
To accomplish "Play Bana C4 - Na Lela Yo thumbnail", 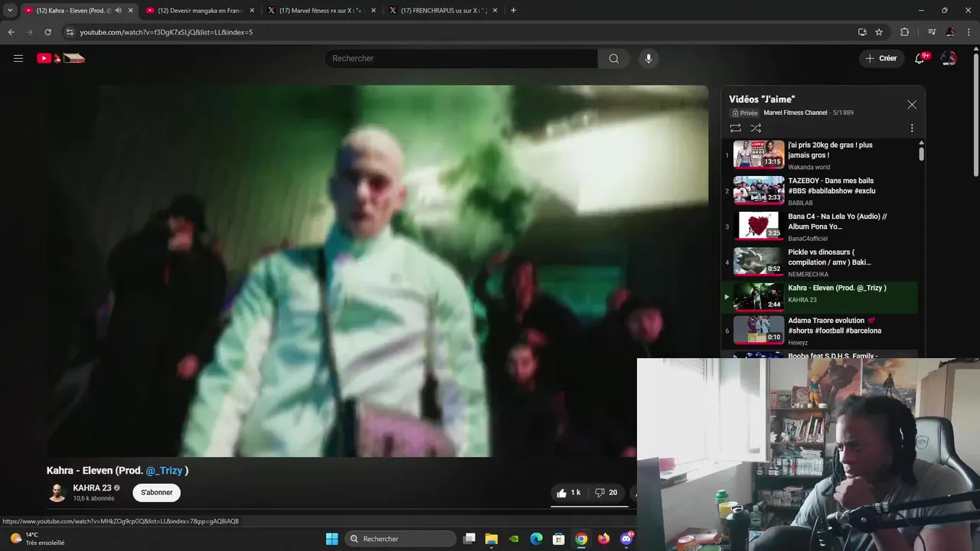I will [x=759, y=227].
